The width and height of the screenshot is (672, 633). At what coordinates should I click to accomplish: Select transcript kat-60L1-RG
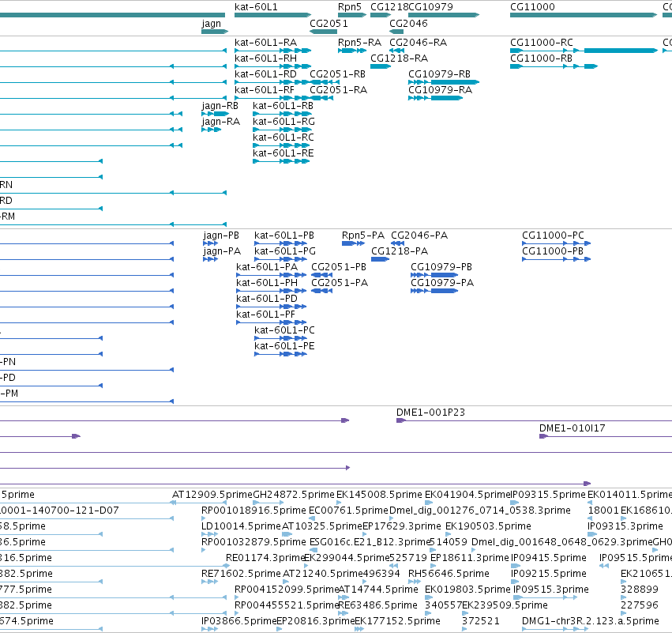[x=283, y=122]
